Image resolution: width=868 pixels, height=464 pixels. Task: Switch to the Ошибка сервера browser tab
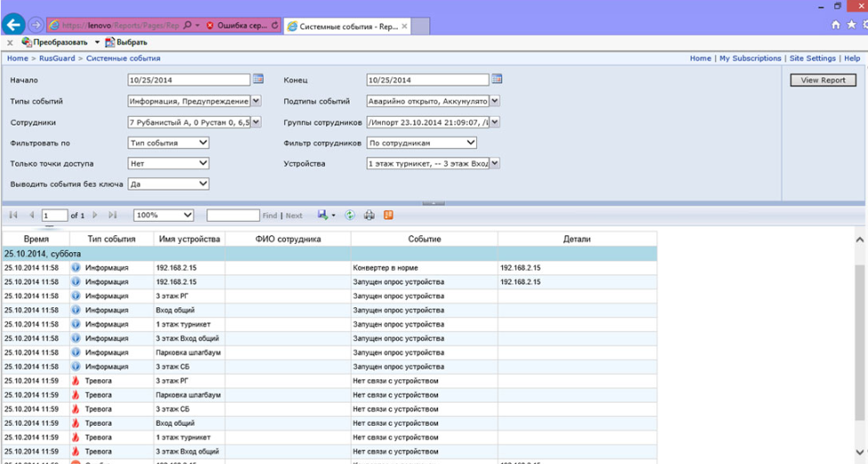point(240,26)
